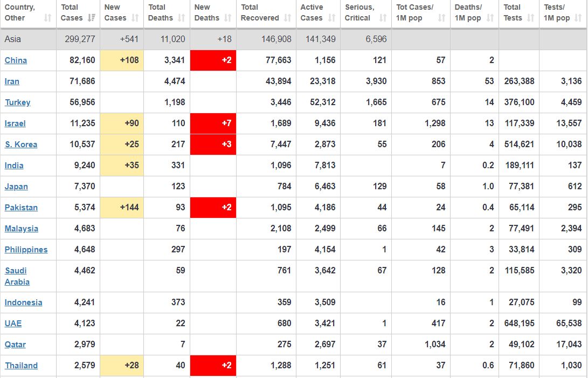Click New Cases column sort arrows
This screenshot has height=378, width=588.
tap(136, 18)
